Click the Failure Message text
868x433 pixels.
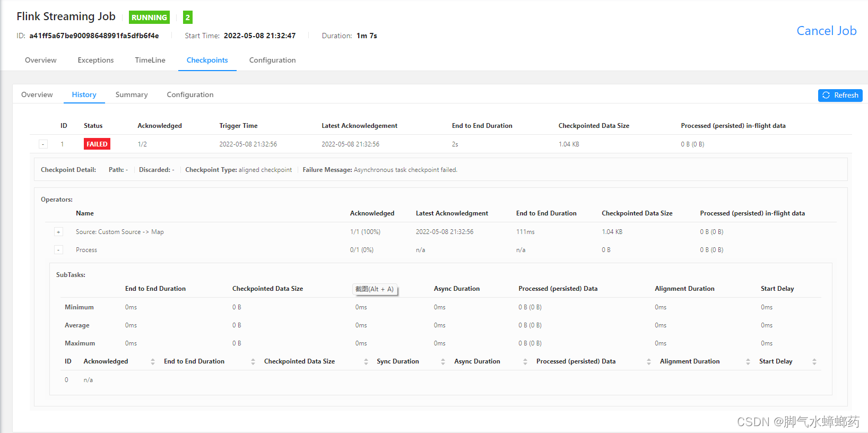[x=380, y=170]
